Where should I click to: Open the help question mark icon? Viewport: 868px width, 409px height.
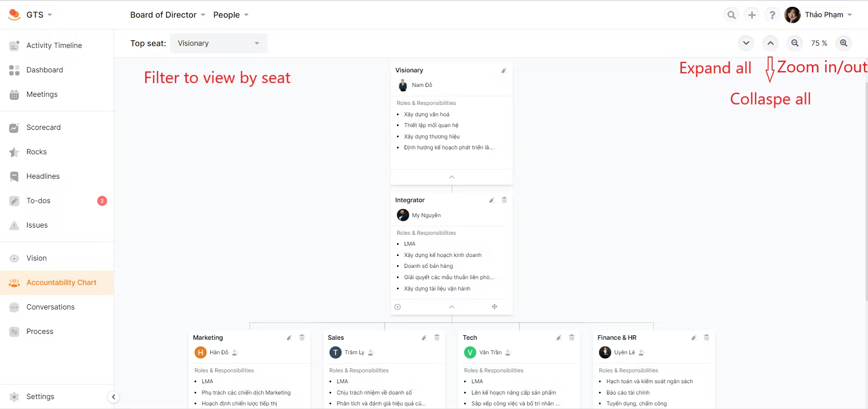coord(772,15)
